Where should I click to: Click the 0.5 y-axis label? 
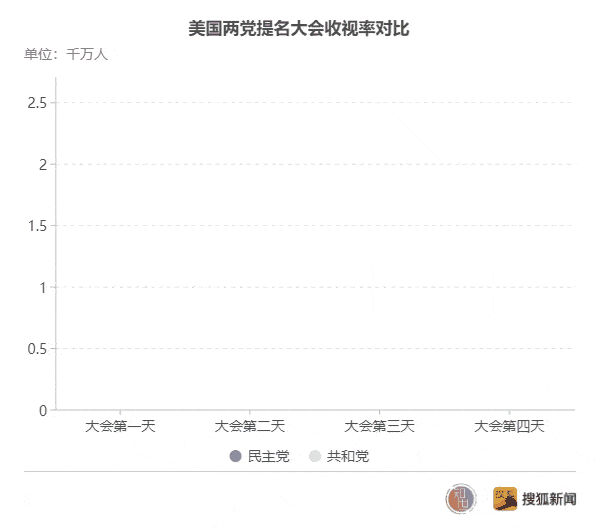[x=37, y=349]
